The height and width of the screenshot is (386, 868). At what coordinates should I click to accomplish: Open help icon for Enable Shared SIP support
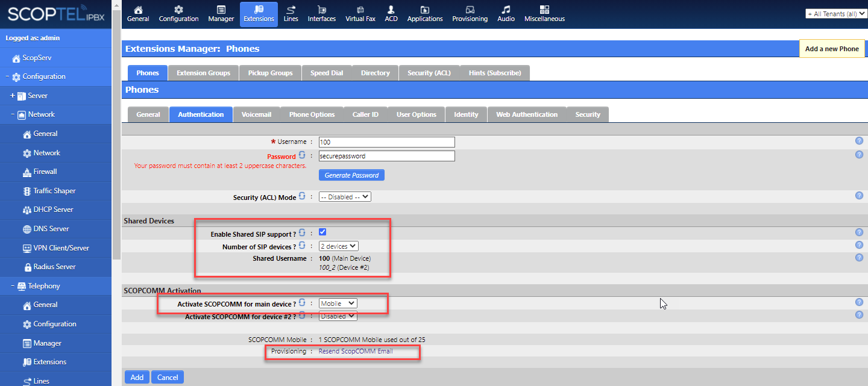(x=859, y=232)
